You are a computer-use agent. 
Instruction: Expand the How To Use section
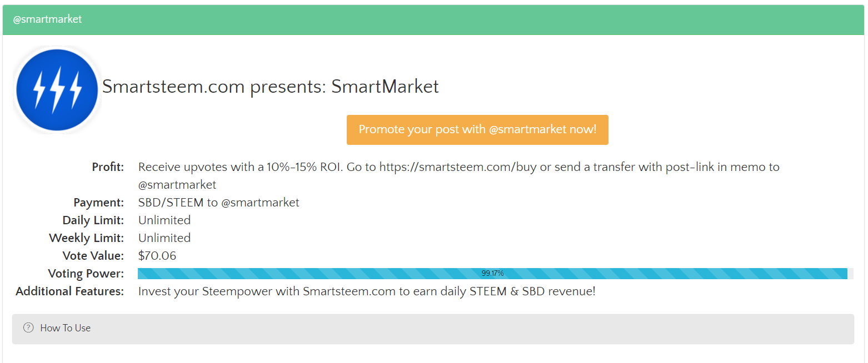433,329
